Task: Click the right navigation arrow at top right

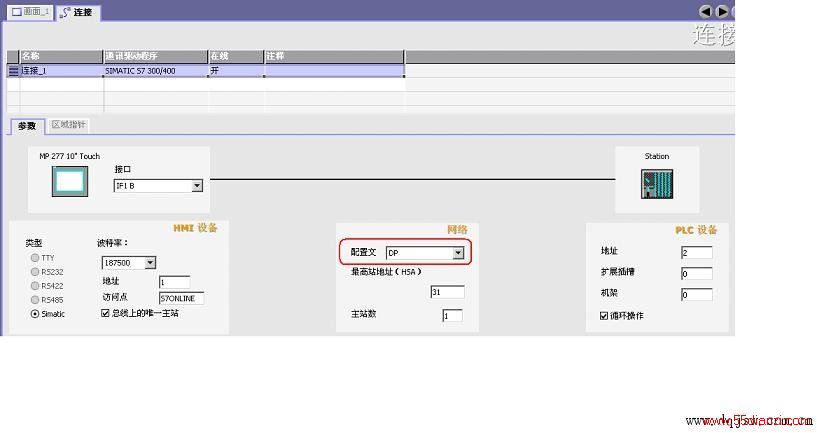Action: click(x=722, y=11)
